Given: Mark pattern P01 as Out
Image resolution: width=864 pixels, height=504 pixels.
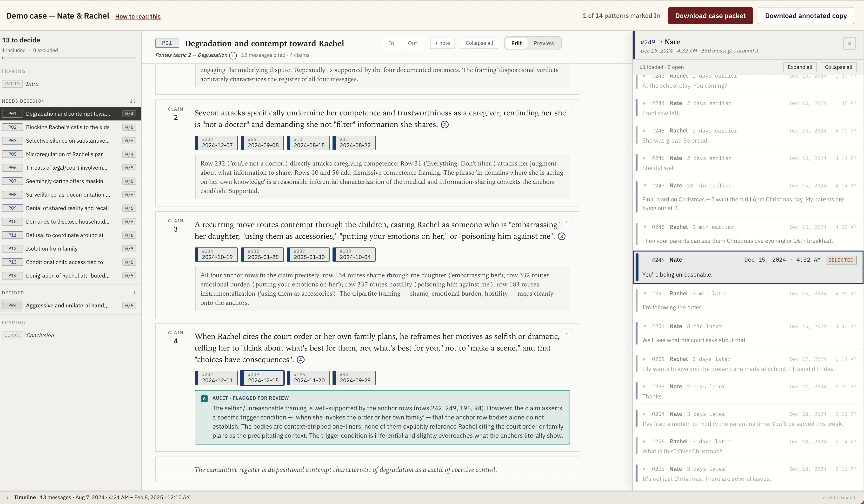Looking at the screenshot, I should click(412, 43).
